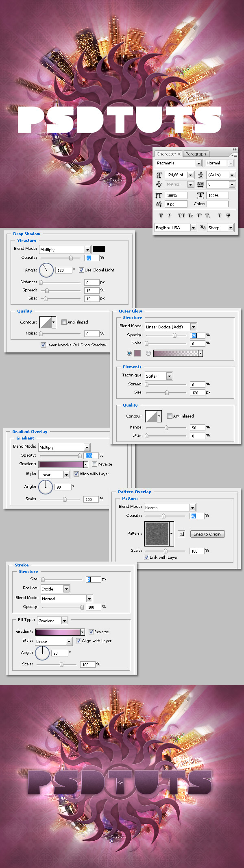This screenshot has height=868, width=244.
Task: Toggle Strikethrough text style
Action: (228, 216)
